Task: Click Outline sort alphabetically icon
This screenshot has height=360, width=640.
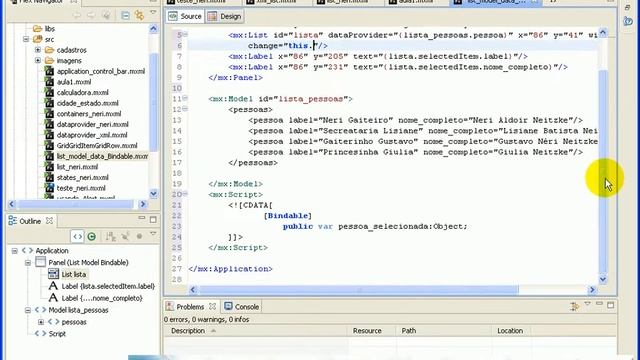Action: coord(111,236)
